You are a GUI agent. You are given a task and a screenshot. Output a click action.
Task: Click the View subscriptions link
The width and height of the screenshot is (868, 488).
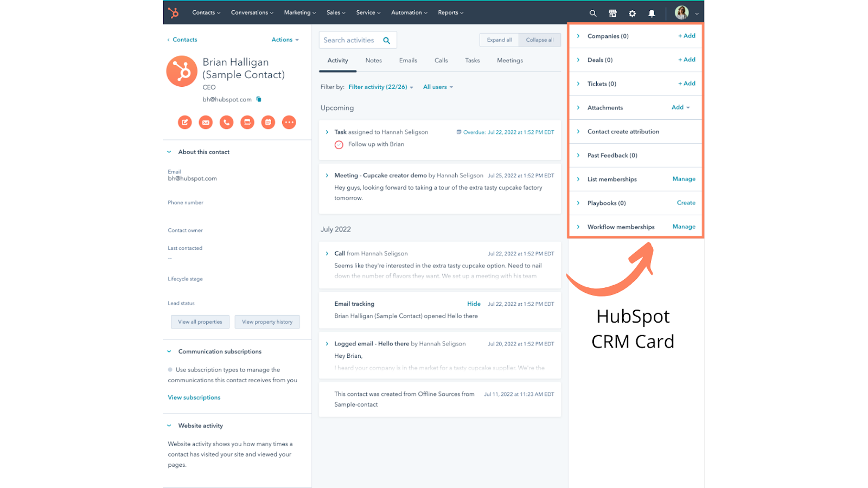194,397
